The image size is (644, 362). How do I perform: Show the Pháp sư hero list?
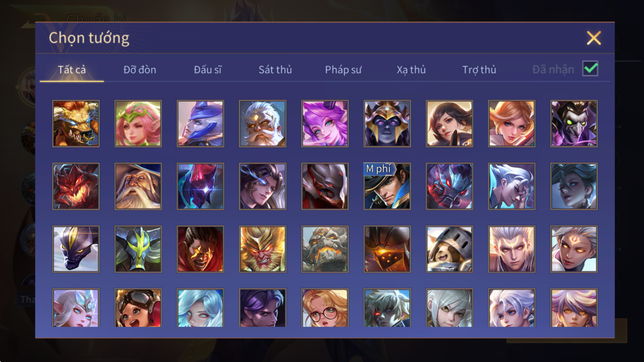tap(343, 70)
